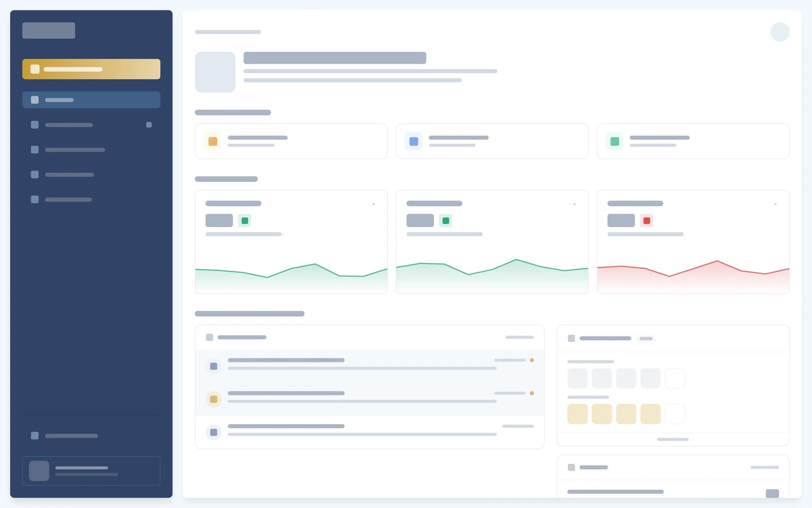Click the link at right of the list panel header
Screen dimensions: 812x508
[x=520, y=337]
